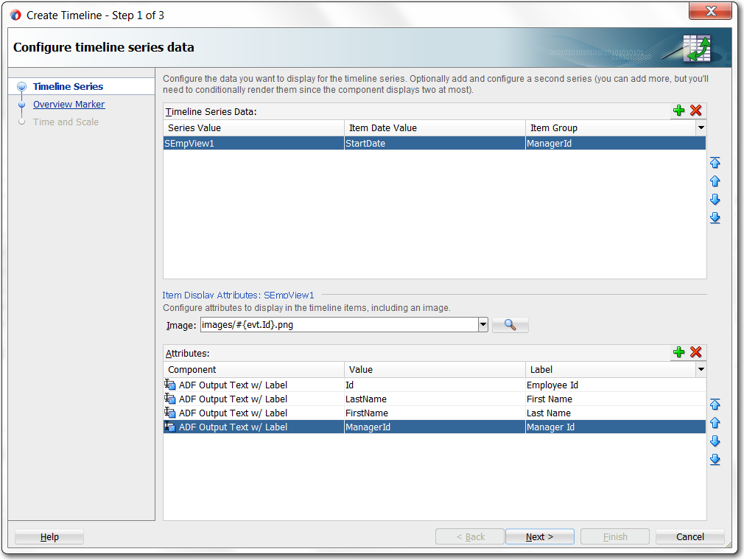
Task: Move attribute to bottom of list
Action: click(715, 459)
